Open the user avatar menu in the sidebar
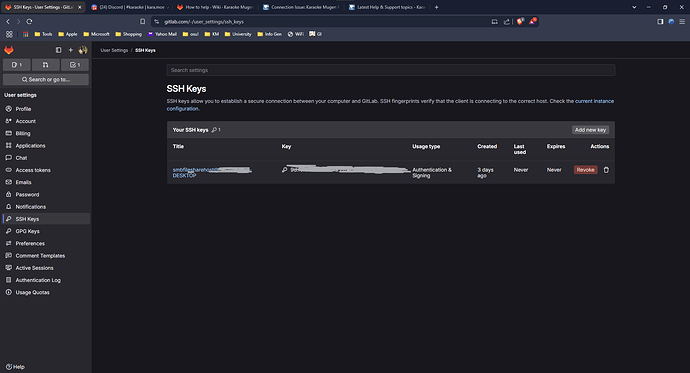The width and height of the screenshot is (690, 373). (83, 50)
